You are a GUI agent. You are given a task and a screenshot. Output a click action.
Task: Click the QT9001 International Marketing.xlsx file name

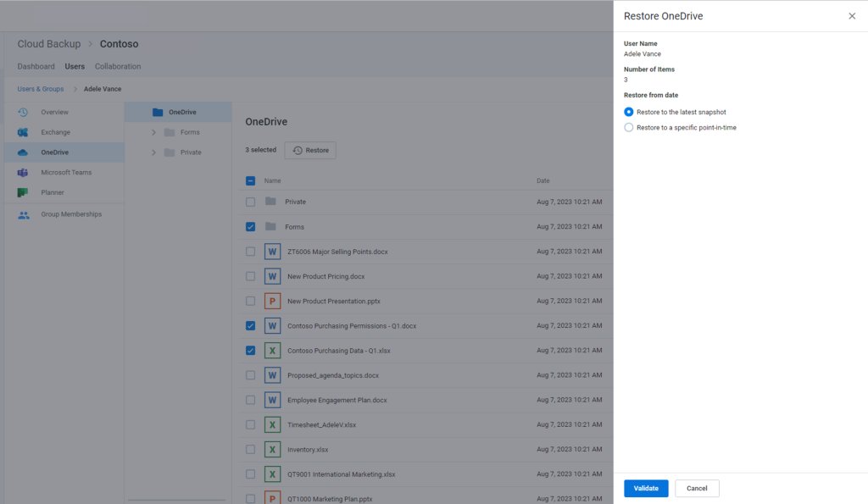click(342, 474)
